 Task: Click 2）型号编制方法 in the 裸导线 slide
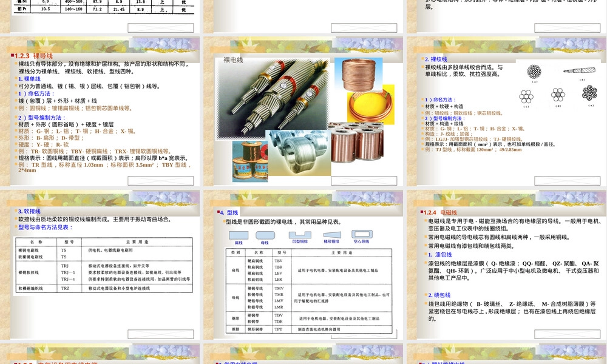point(42,118)
